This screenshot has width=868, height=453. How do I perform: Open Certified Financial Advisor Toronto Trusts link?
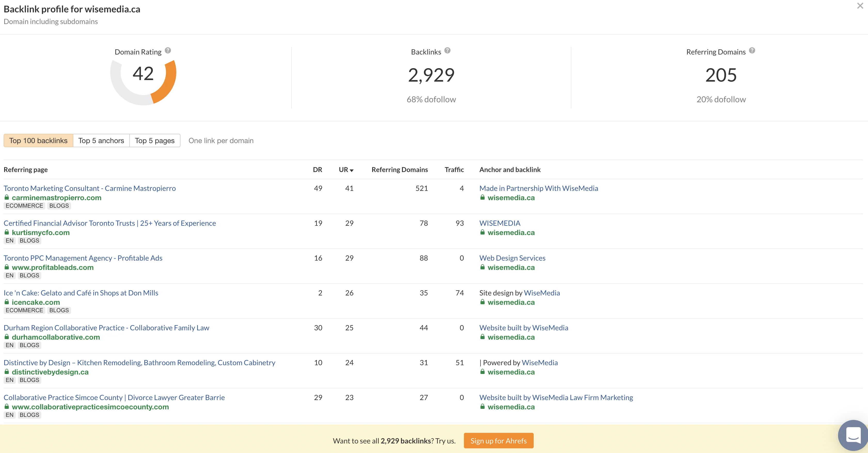110,223
